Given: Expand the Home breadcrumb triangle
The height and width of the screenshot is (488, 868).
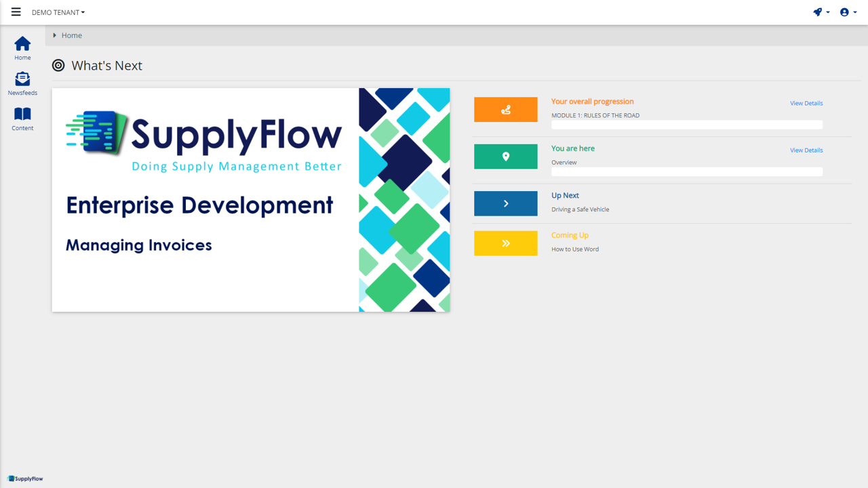Looking at the screenshot, I should [x=55, y=35].
